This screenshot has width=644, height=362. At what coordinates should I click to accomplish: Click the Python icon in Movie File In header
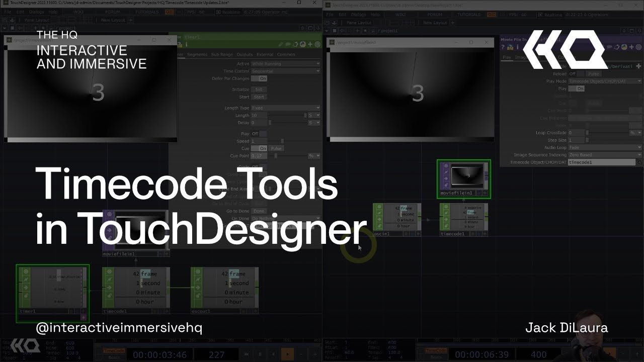pyautogui.click(x=624, y=47)
